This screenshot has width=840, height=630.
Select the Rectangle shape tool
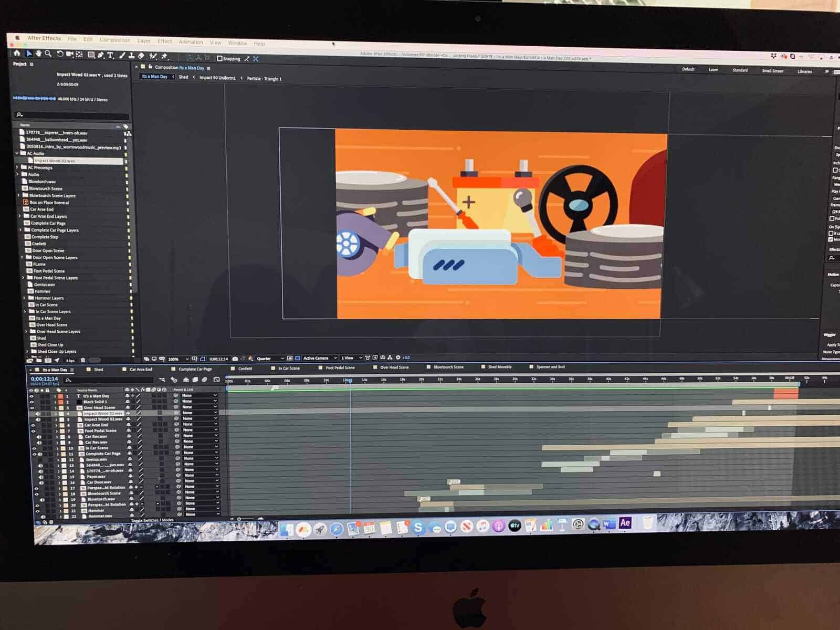point(91,55)
